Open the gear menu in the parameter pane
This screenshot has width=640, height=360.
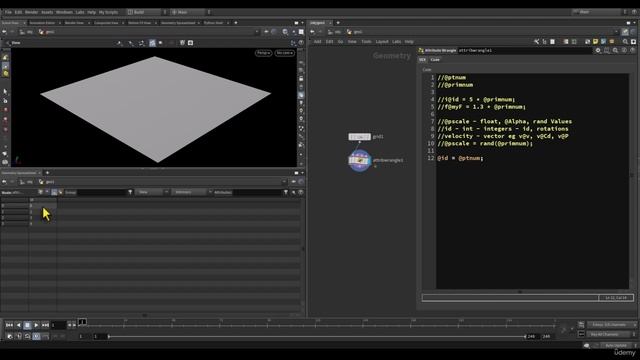coord(598,51)
